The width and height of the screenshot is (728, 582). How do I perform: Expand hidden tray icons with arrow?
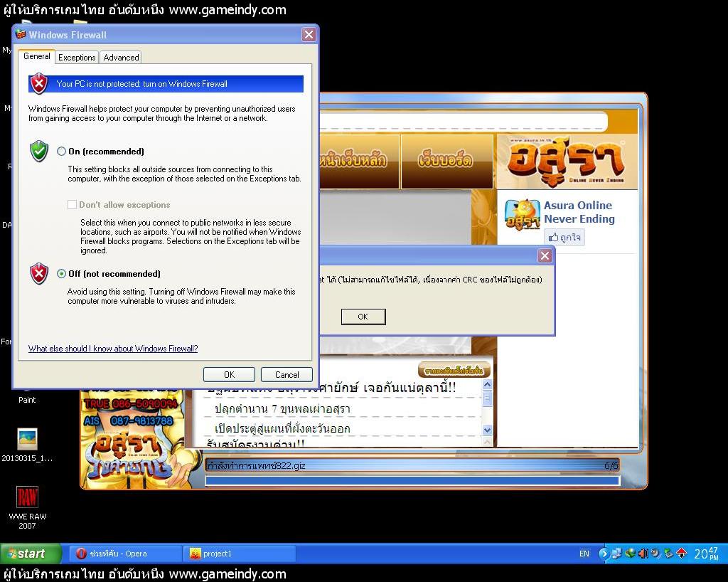pos(604,554)
